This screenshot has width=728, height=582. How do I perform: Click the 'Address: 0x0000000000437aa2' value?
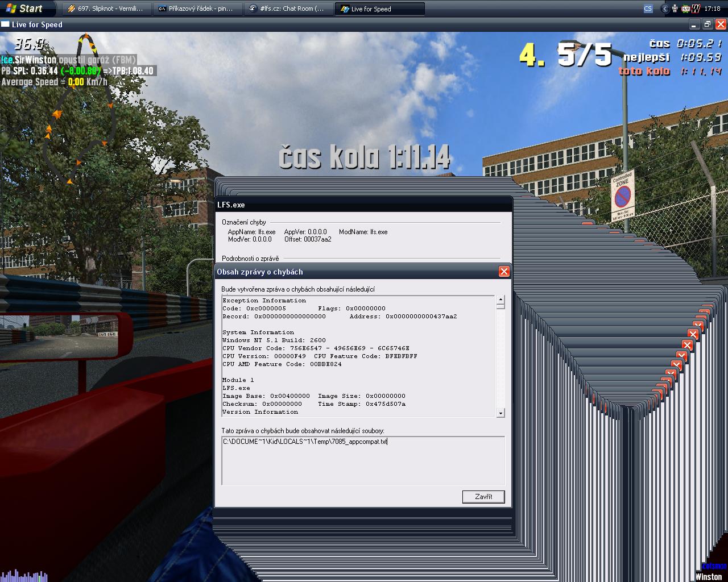(403, 317)
